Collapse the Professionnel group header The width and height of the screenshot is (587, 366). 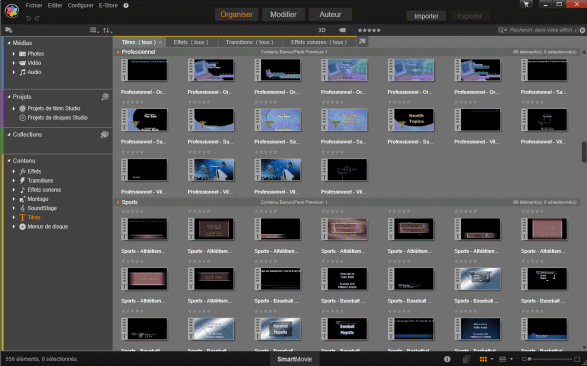[x=118, y=52]
